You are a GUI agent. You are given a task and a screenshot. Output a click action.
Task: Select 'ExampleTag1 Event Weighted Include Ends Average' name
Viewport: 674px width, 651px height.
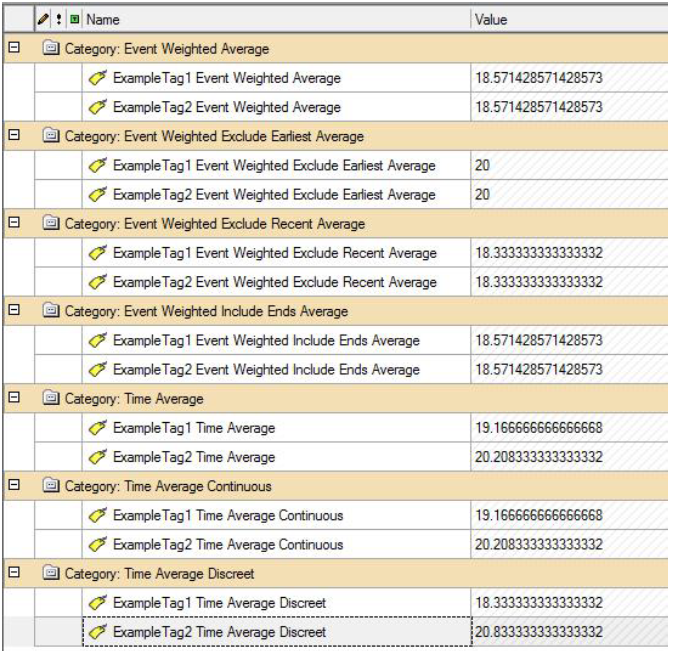click(267, 341)
